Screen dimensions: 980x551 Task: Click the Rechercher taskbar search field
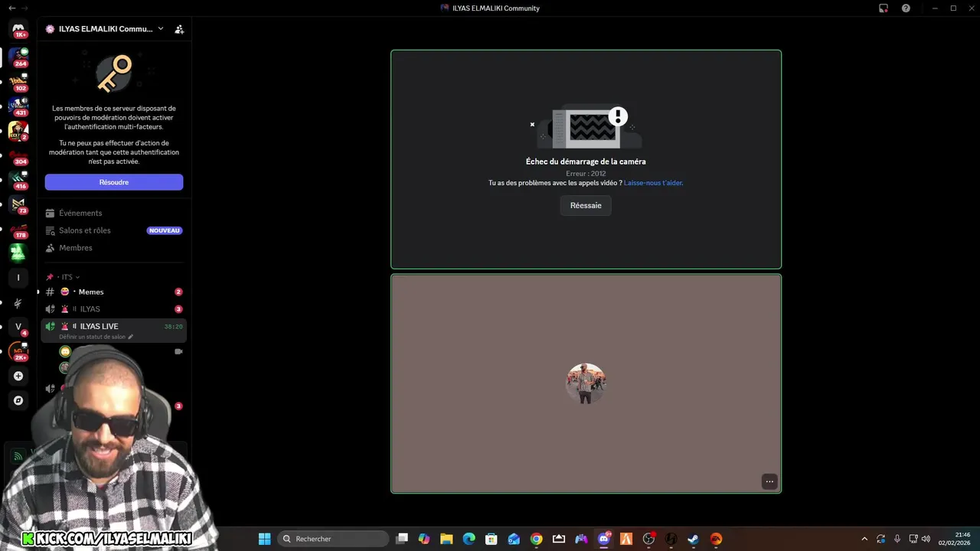(x=333, y=539)
